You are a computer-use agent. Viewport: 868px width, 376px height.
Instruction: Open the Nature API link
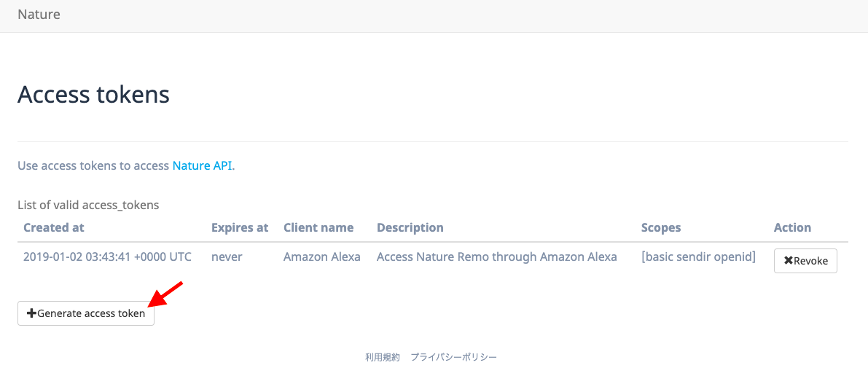pyautogui.click(x=202, y=165)
